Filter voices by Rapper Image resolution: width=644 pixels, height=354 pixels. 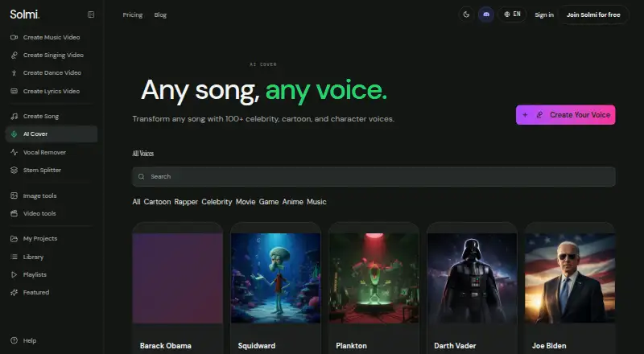(x=186, y=202)
